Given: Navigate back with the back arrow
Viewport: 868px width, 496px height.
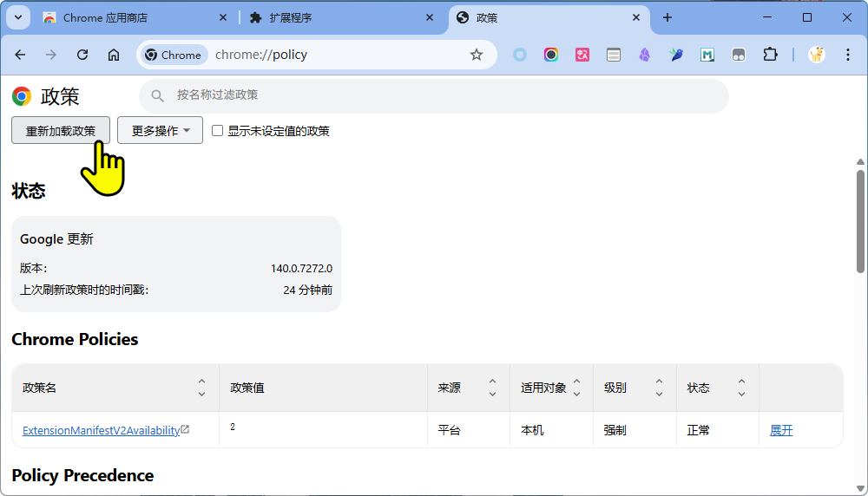Looking at the screenshot, I should [20, 55].
